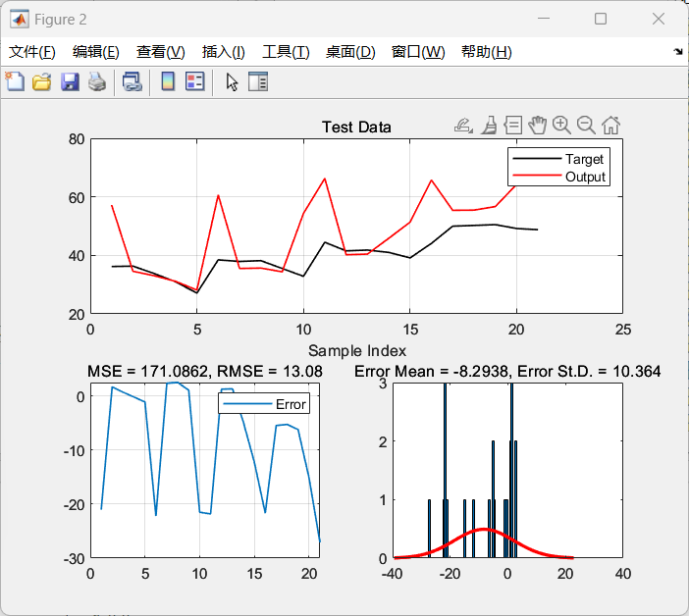Expand the export options axes toolbar button

coord(463,125)
